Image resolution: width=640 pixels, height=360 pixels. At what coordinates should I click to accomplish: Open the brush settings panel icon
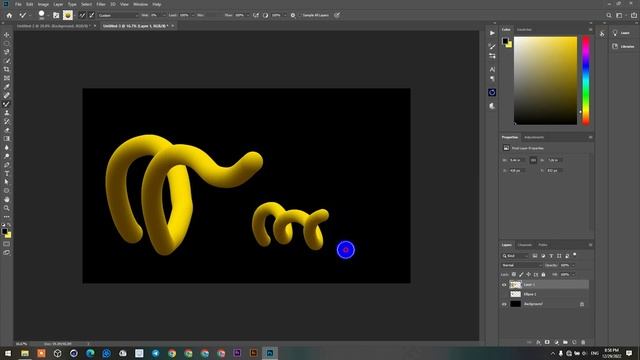pyautogui.click(x=56, y=15)
